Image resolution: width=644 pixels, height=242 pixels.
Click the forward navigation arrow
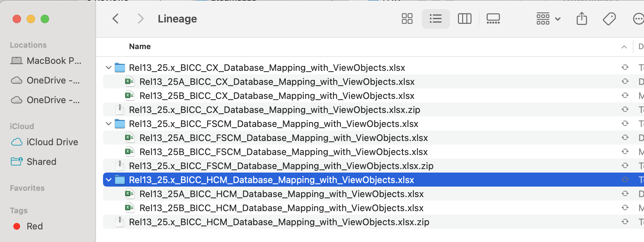[141, 19]
